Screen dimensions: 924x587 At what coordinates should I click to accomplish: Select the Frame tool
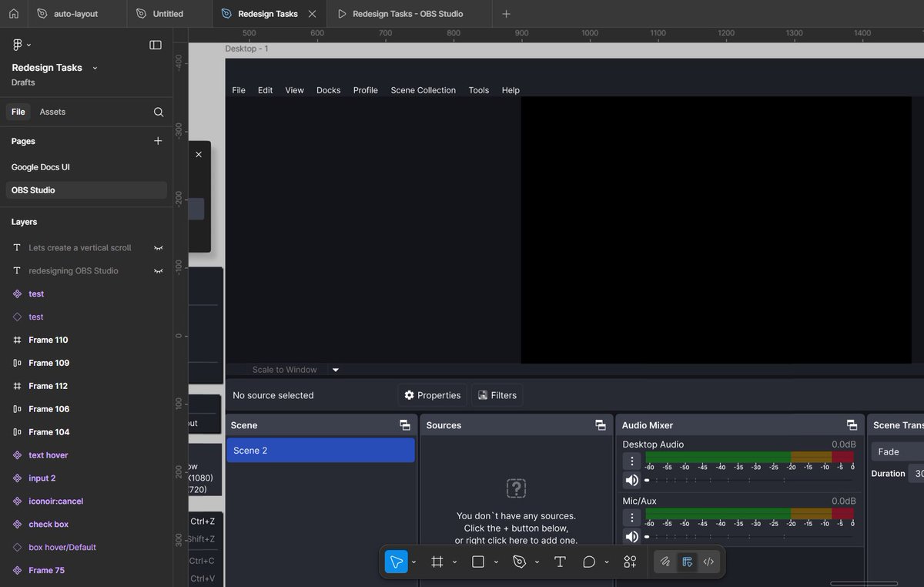437,562
